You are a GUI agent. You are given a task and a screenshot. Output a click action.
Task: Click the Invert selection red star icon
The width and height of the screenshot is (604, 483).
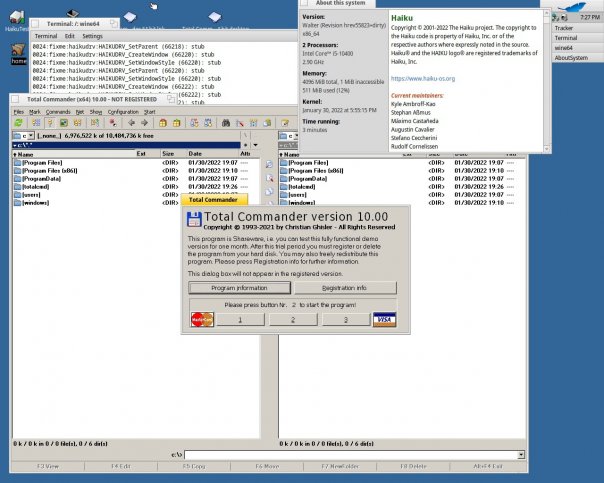tap(113, 123)
